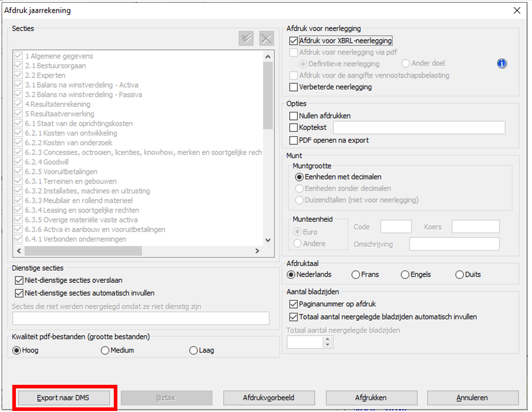Click the deselect all sections X icon
This screenshot has height=412, width=532.
click(266, 38)
